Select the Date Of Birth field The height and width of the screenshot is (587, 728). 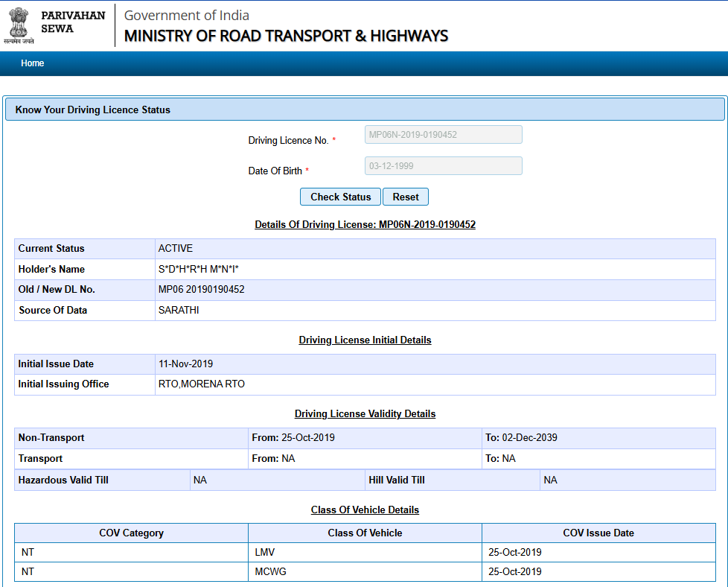(443, 166)
